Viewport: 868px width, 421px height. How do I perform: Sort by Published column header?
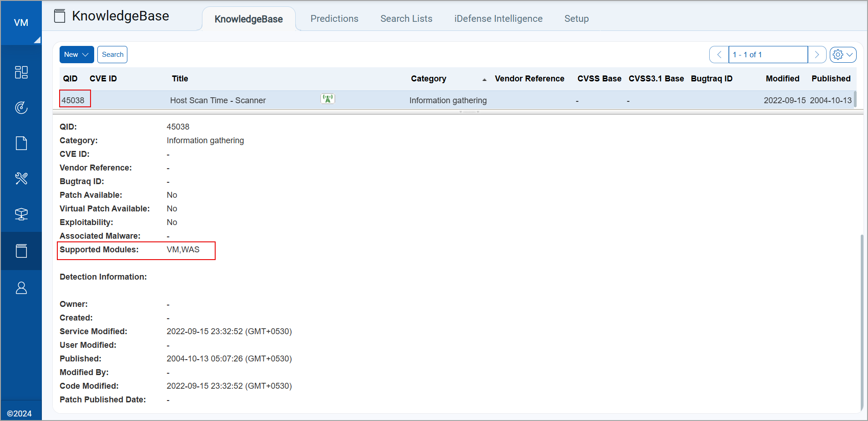831,79
